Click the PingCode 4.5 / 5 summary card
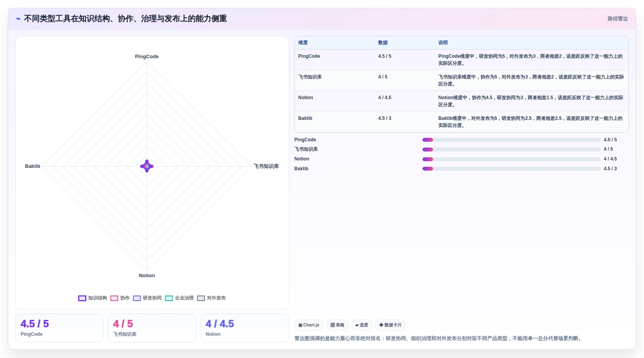Screen dimensions: 644x358 tap(59, 328)
